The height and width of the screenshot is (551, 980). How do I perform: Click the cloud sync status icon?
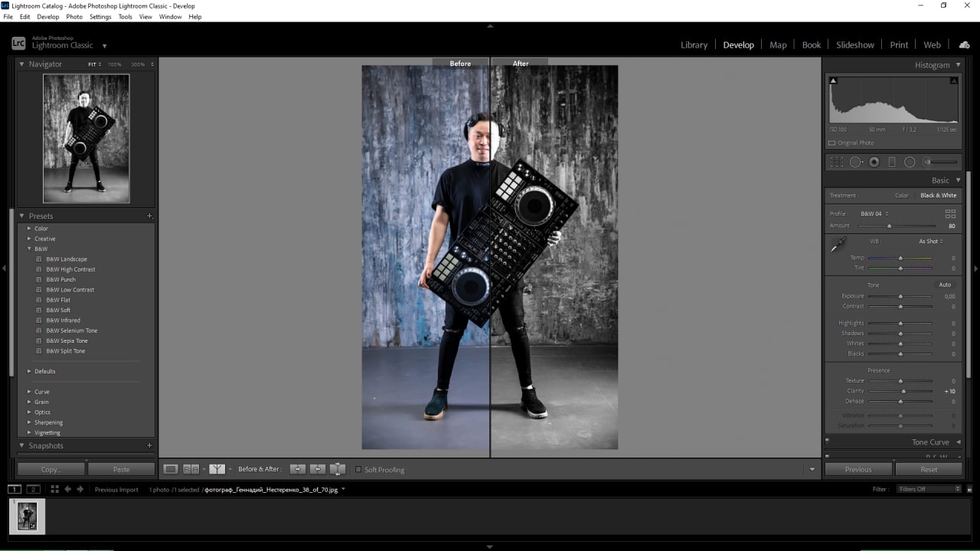[964, 44]
